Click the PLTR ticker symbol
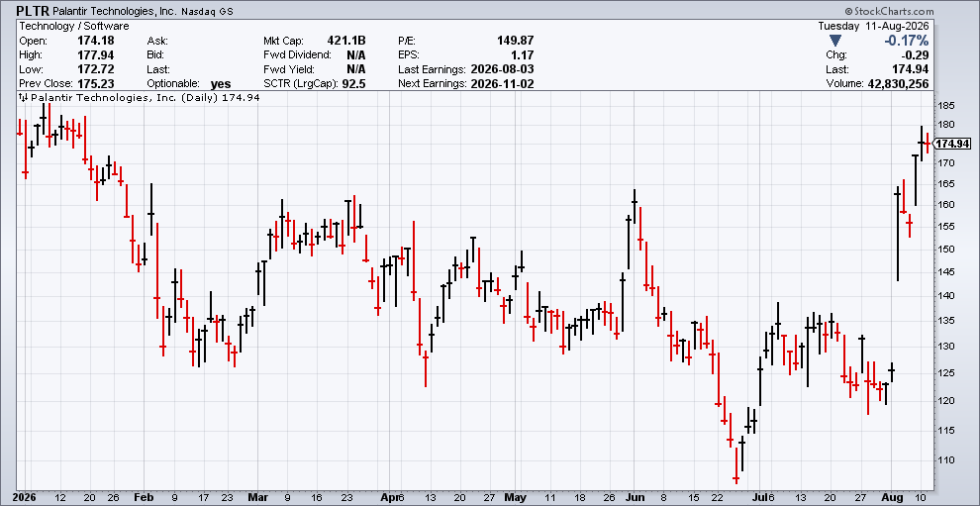Image resolution: width=980 pixels, height=506 pixels. point(32,11)
